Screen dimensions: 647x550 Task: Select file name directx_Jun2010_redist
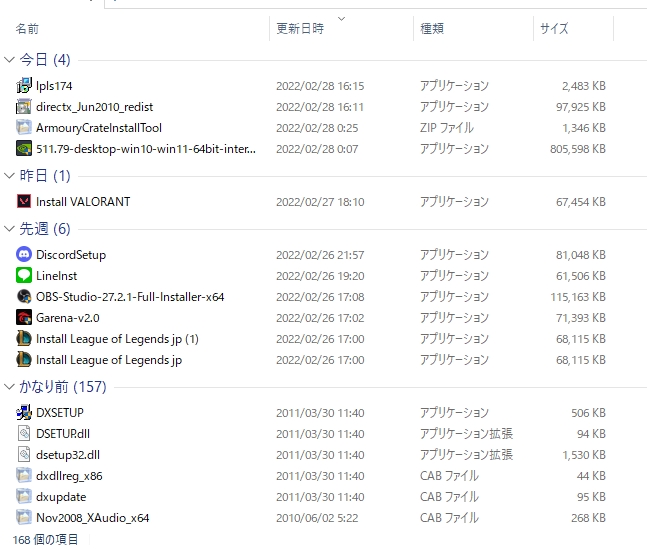pos(94,107)
